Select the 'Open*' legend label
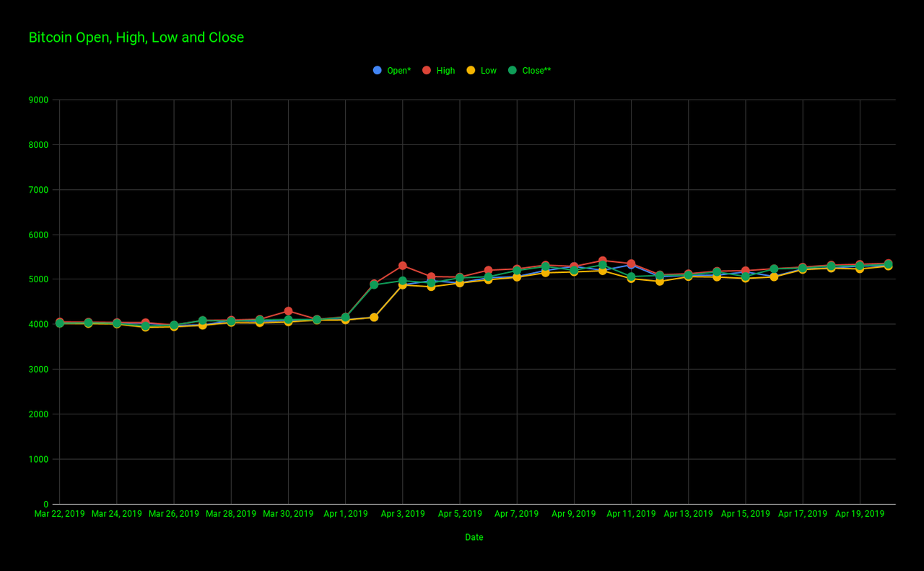This screenshot has height=571, width=924. [x=399, y=71]
